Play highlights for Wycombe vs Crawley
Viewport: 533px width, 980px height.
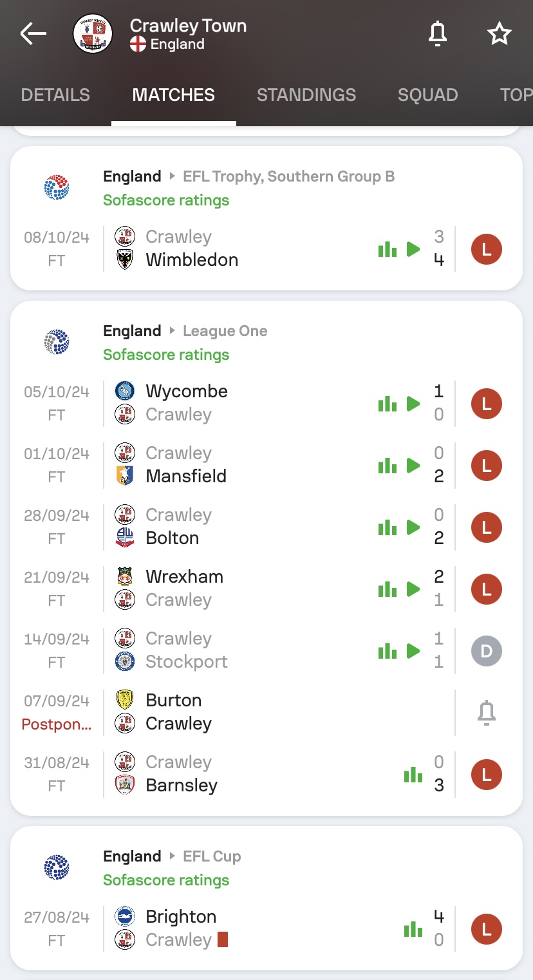tap(413, 404)
